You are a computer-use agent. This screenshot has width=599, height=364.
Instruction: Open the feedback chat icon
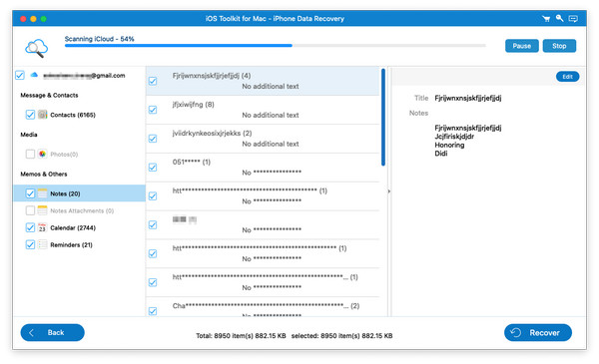point(573,18)
